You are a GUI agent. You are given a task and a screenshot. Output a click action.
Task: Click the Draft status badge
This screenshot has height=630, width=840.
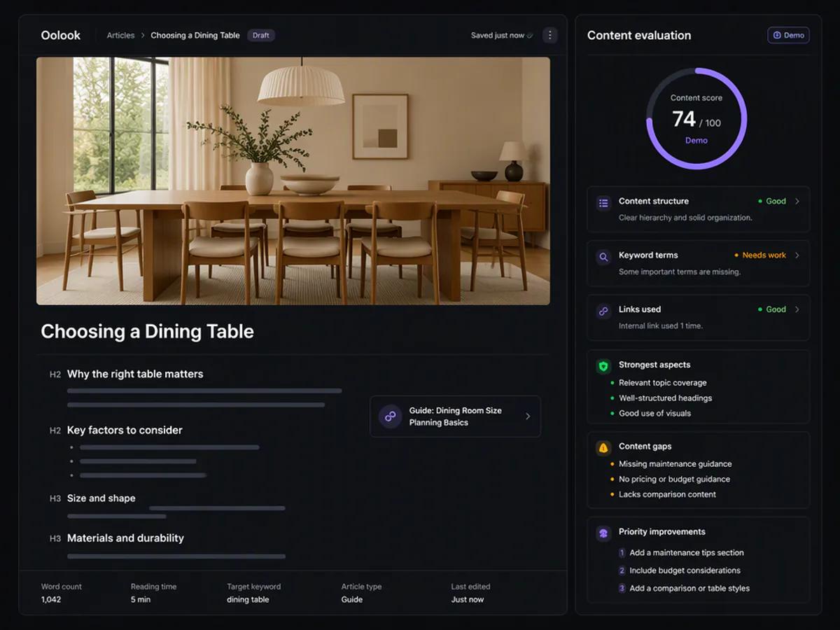[x=261, y=35]
